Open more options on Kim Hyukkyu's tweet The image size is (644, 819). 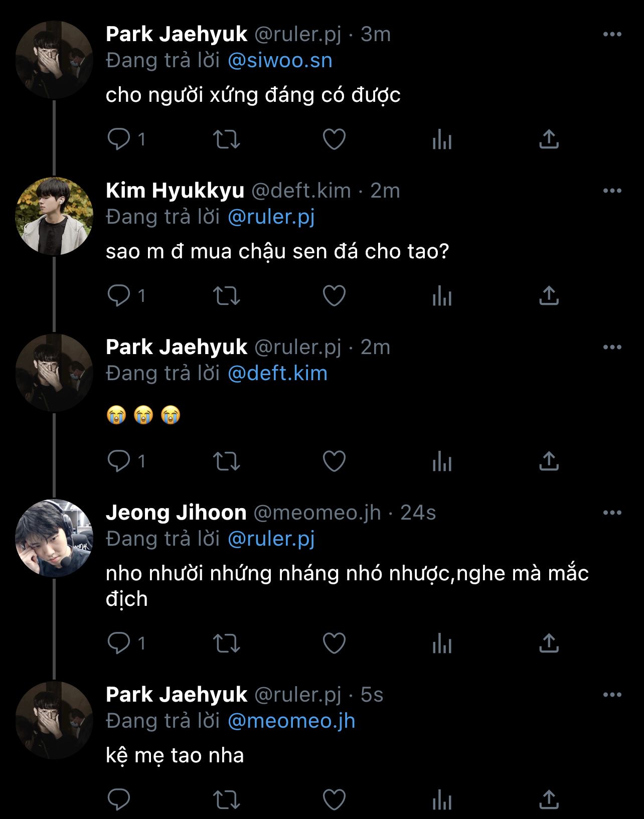coord(612,191)
